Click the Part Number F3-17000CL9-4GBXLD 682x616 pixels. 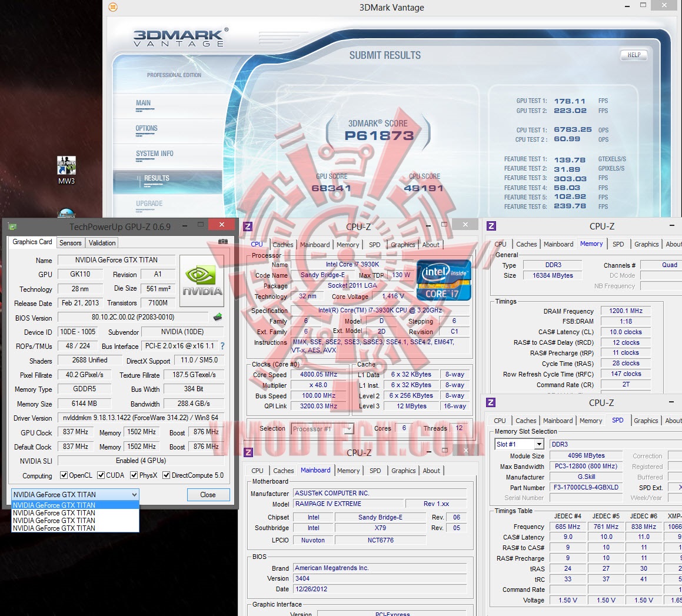(x=585, y=487)
